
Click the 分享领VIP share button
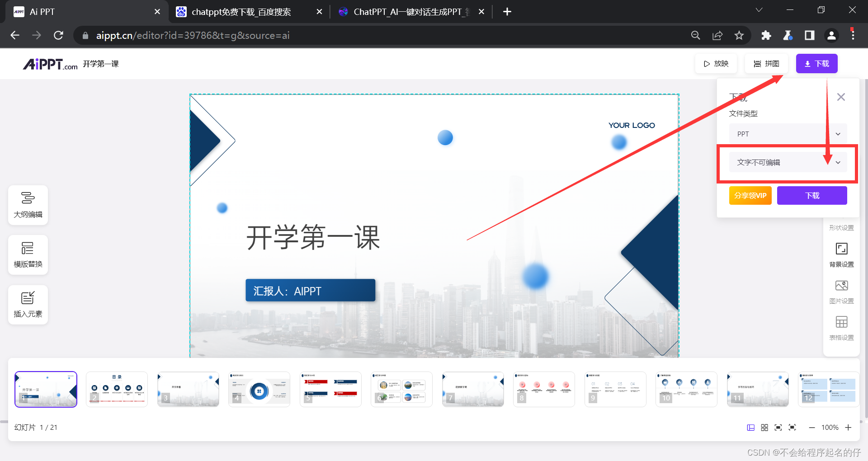pyautogui.click(x=750, y=195)
